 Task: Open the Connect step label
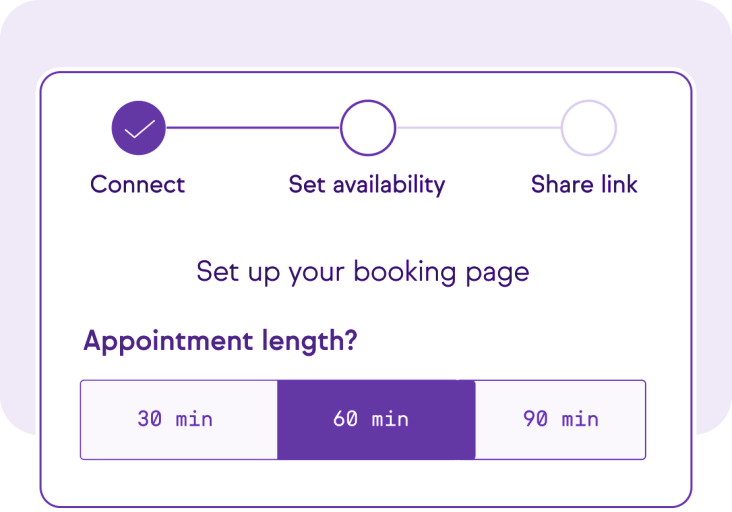pyautogui.click(x=138, y=184)
